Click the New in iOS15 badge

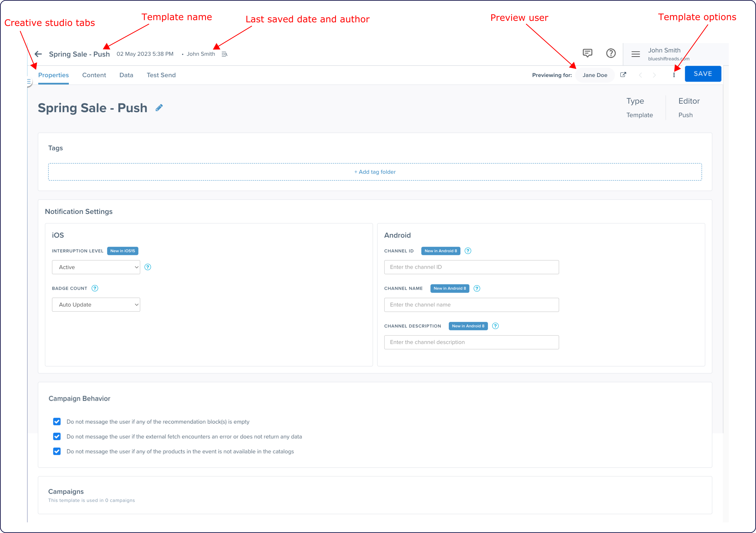click(122, 251)
